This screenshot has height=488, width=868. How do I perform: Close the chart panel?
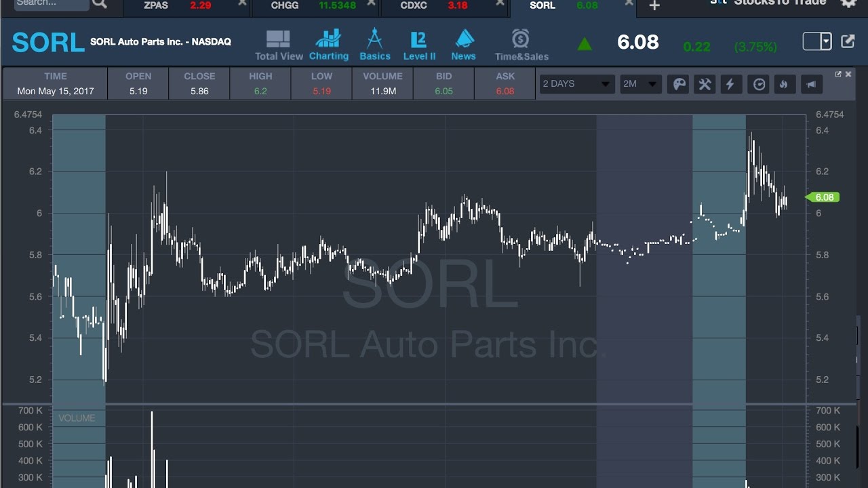(848, 74)
